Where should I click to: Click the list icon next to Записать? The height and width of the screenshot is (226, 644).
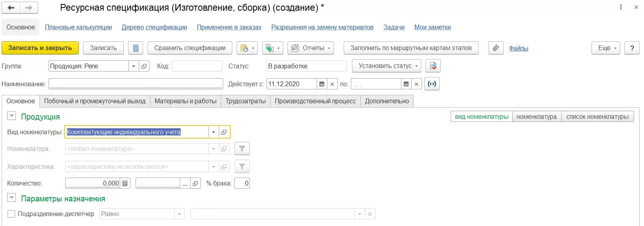coord(136,48)
